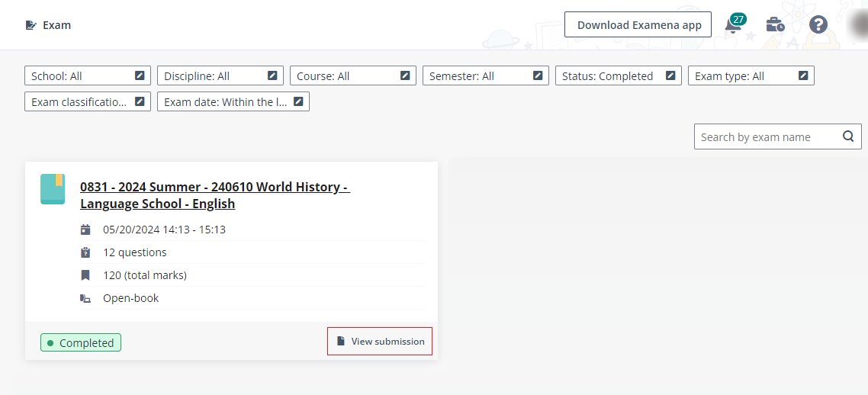
Task: Click the teal book icon on exam card
Action: click(53, 189)
